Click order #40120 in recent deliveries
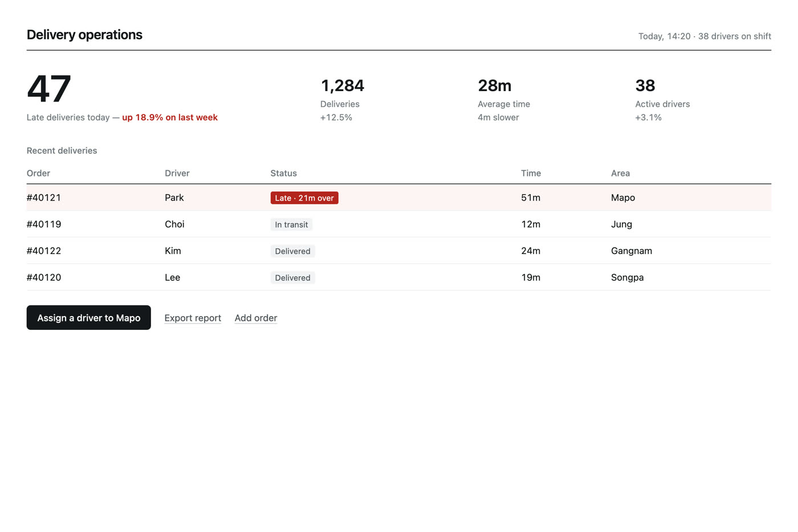This screenshot has width=798, height=532. 399,277
